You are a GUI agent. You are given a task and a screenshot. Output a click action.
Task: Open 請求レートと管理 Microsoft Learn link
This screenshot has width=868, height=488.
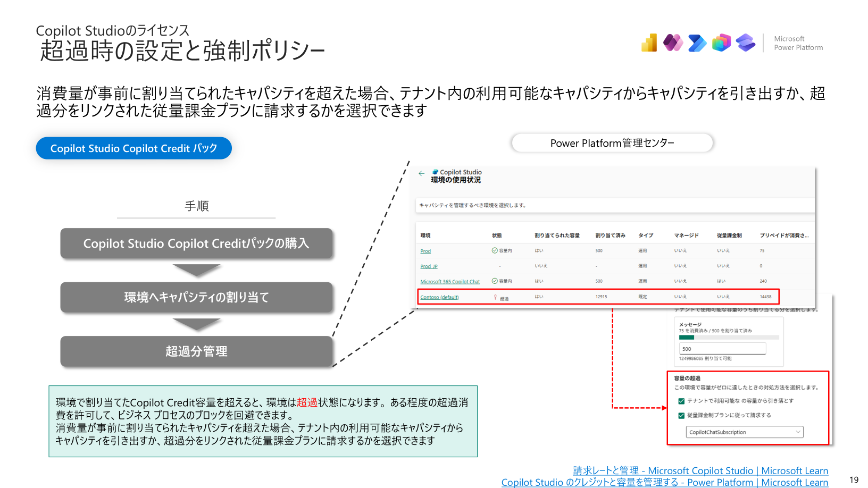pyautogui.click(x=700, y=470)
